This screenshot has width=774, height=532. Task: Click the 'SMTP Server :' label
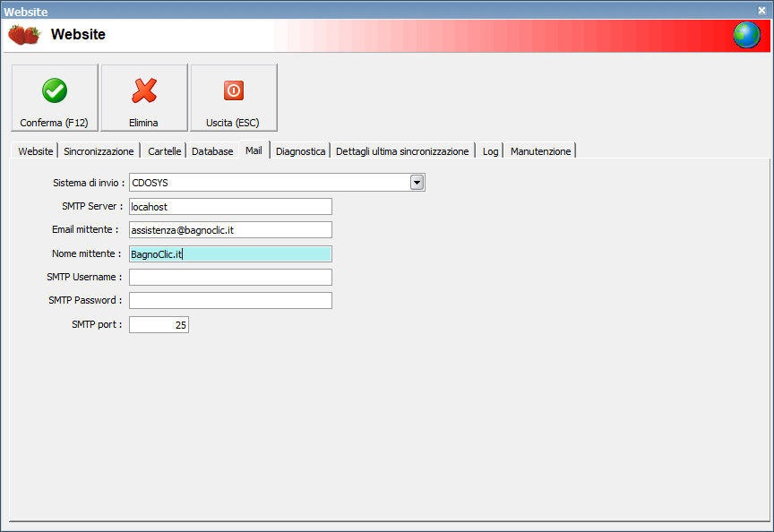coord(92,206)
